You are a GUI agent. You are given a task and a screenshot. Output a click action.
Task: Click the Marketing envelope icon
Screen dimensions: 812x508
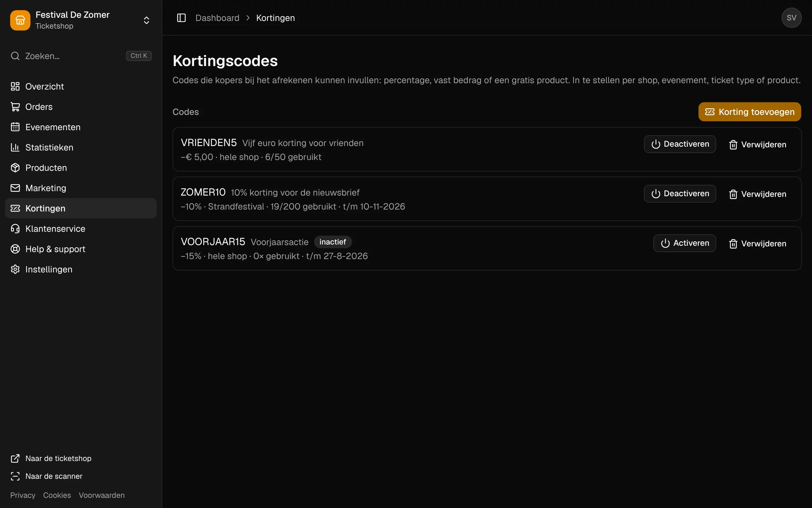15,188
